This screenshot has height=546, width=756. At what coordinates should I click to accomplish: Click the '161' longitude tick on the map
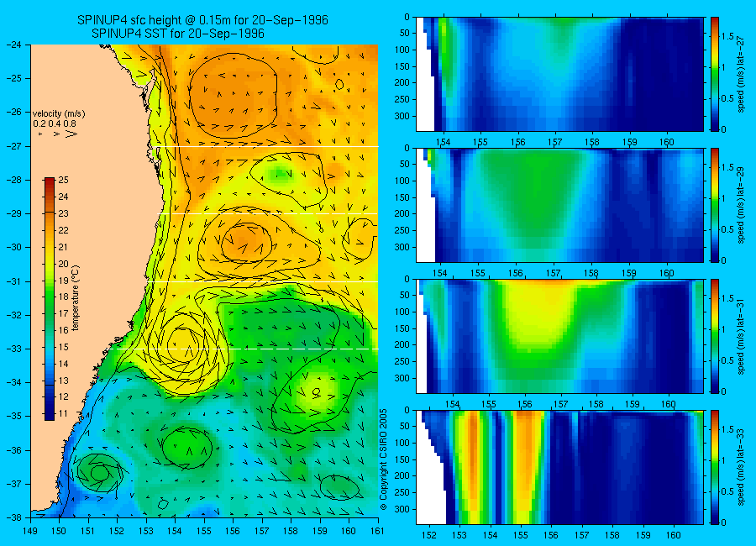[377, 531]
